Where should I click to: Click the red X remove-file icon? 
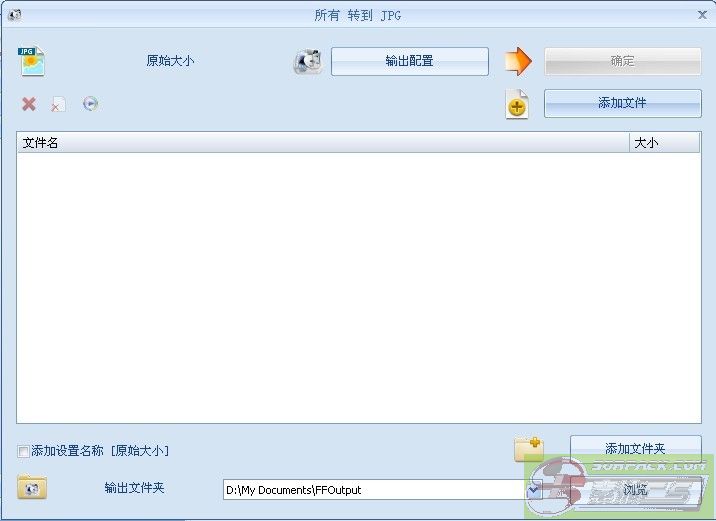29,104
